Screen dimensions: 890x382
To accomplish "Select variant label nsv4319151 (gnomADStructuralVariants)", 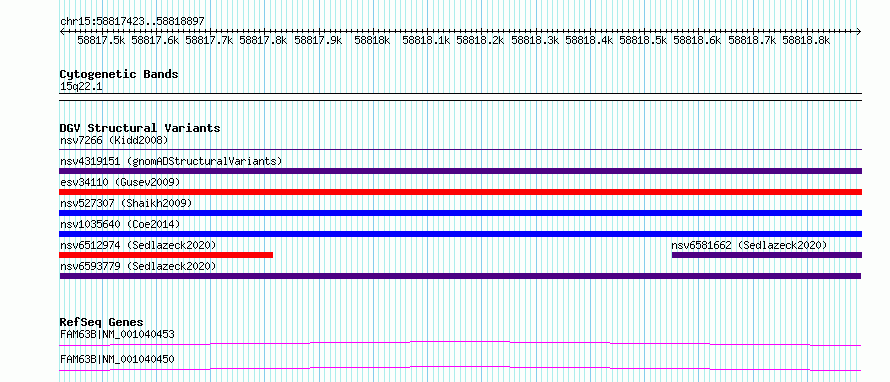I will [x=171, y=161].
